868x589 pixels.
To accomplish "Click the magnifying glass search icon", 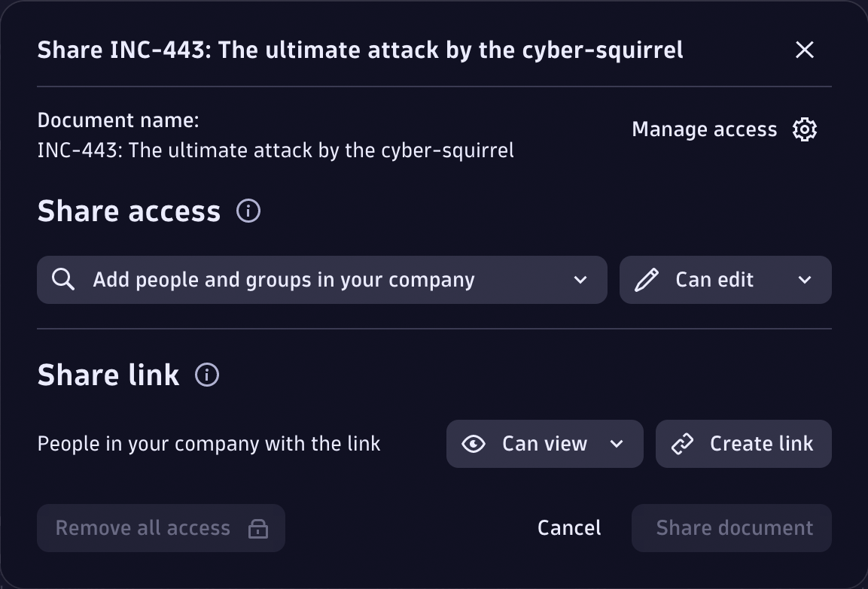I will point(63,280).
